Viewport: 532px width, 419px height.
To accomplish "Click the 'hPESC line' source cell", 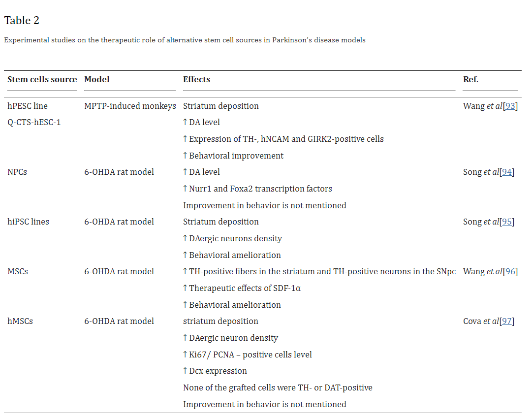I will coord(28,106).
